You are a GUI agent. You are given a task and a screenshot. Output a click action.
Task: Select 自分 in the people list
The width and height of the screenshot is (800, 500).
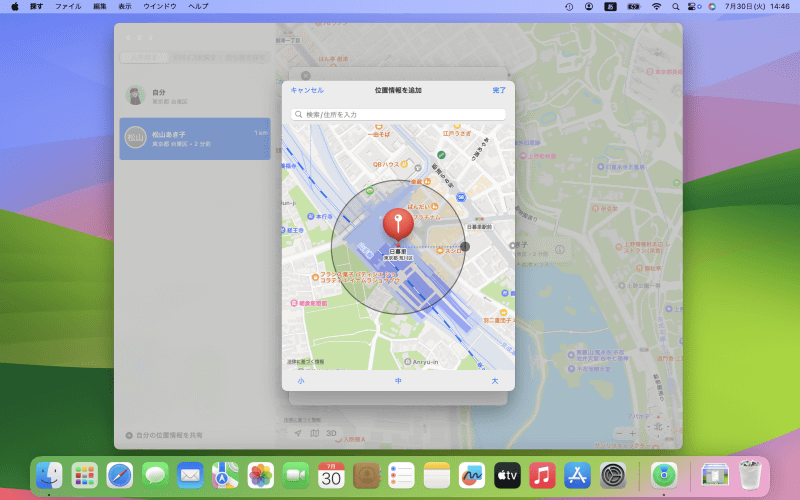point(195,95)
